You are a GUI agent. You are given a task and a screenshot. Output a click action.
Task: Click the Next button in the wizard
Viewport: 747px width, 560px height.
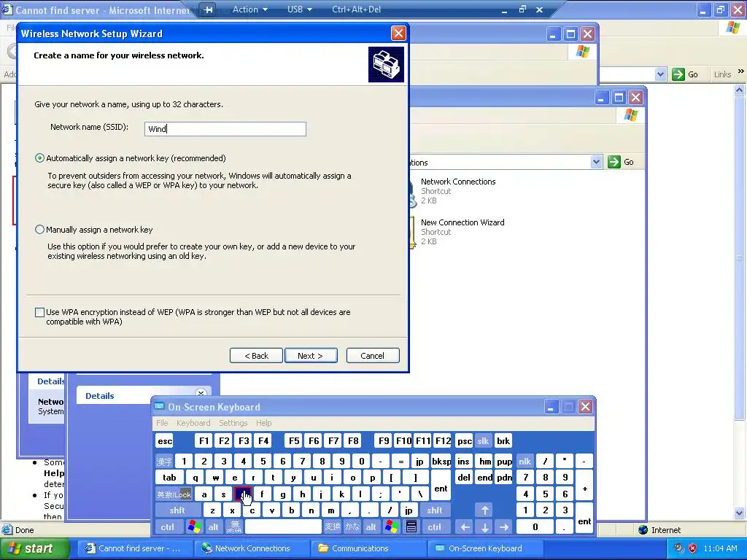(311, 356)
